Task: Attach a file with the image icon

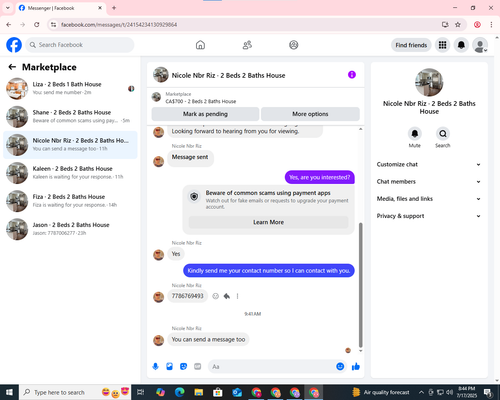Action: pyautogui.click(x=169, y=367)
